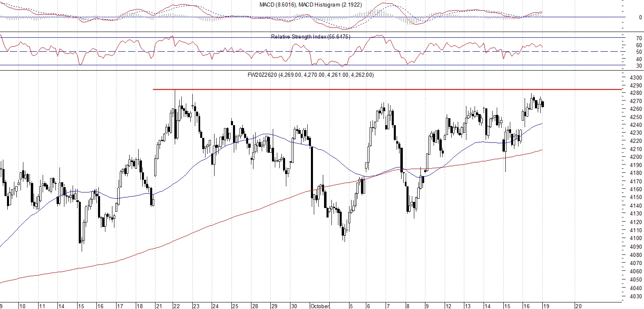Click the MACD zero level label
Viewport: 644px width, 309px height.
[x=640, y=17]
